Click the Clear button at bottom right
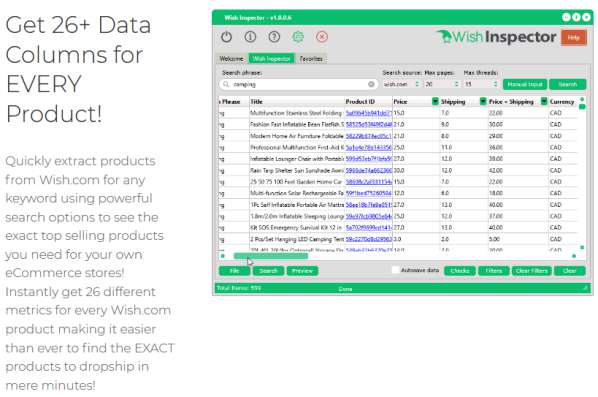 [569, 271]
